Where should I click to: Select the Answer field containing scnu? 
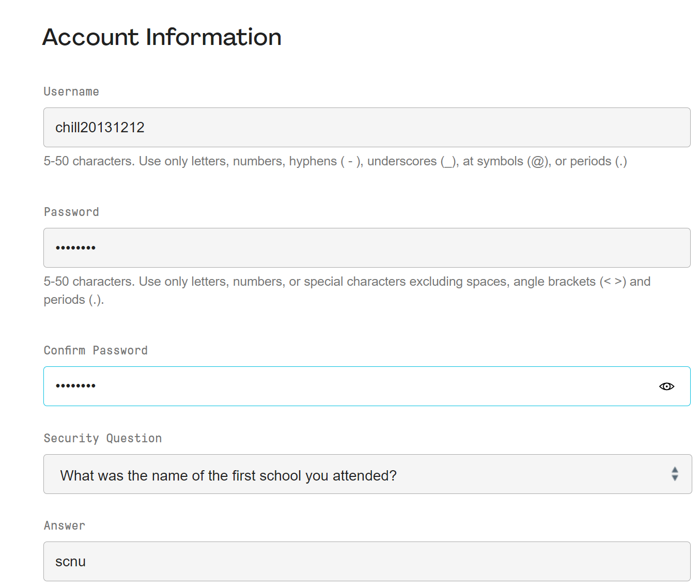pos(367,562)
